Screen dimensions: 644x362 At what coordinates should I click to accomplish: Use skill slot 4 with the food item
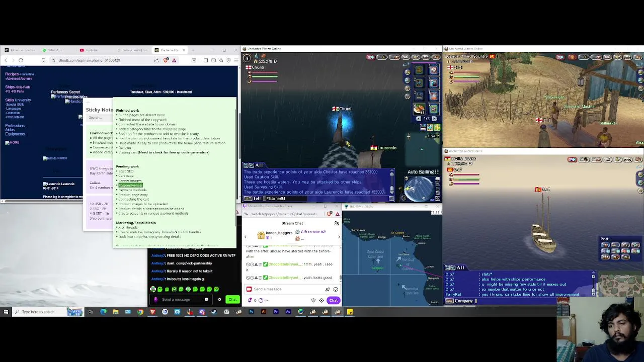pos(419,109)
